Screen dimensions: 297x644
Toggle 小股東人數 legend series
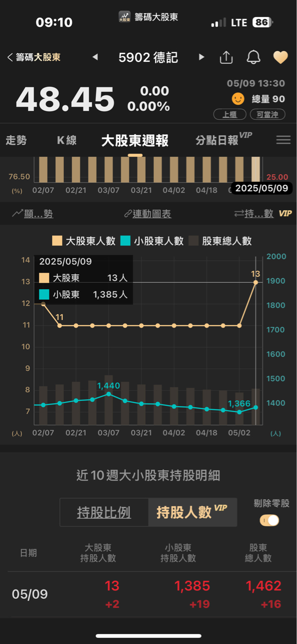[x=152, y=241]
